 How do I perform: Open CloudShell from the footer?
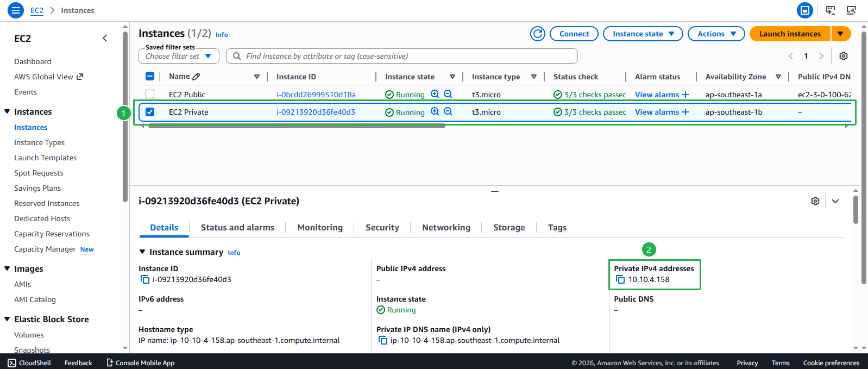(29, 363)
